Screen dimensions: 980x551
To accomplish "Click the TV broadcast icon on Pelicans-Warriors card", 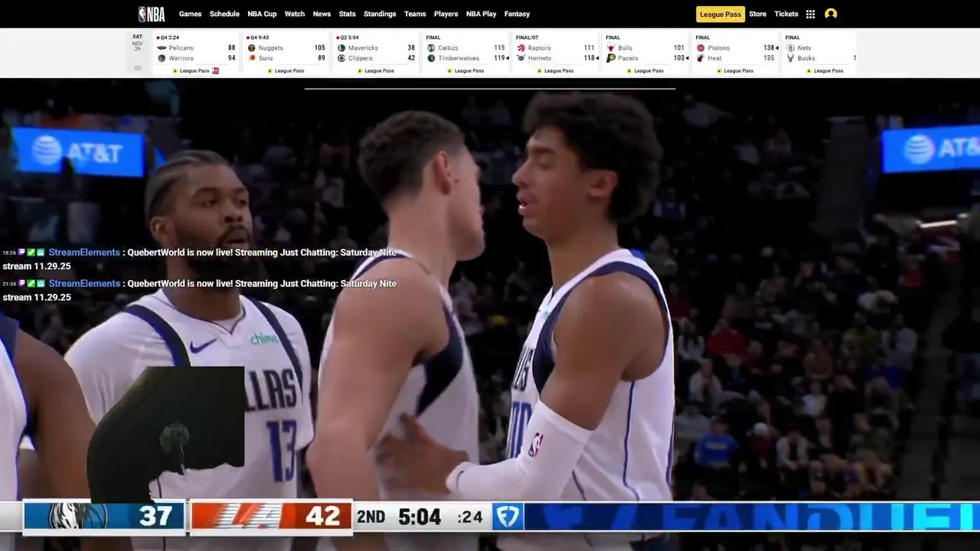I will pos(216,70).
